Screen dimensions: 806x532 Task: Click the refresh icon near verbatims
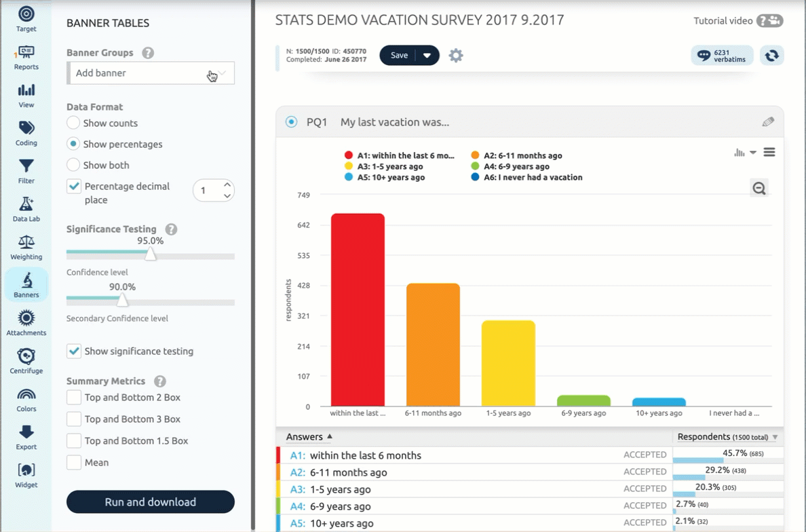point(771,56)
